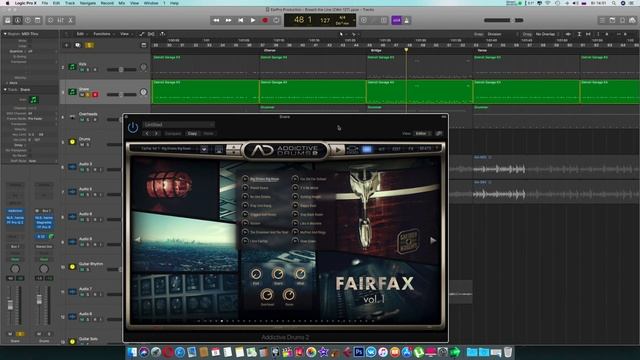Screen dimensions: 640x360
Task: Select previous plugin setting arrow
Action: point(147,133)
